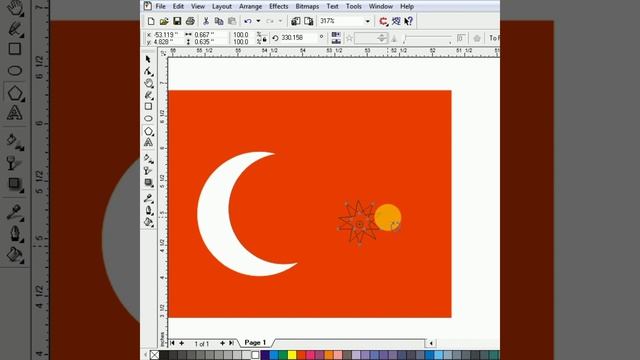Click the Export icon in the toolbar

[x=309, y=21]
